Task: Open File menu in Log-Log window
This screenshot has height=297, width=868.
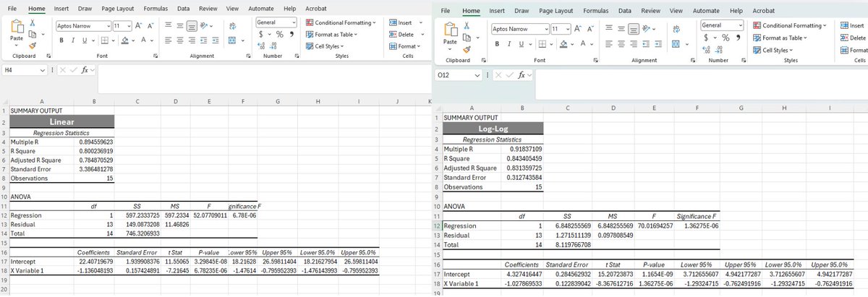Action: [x=446, y=11]
